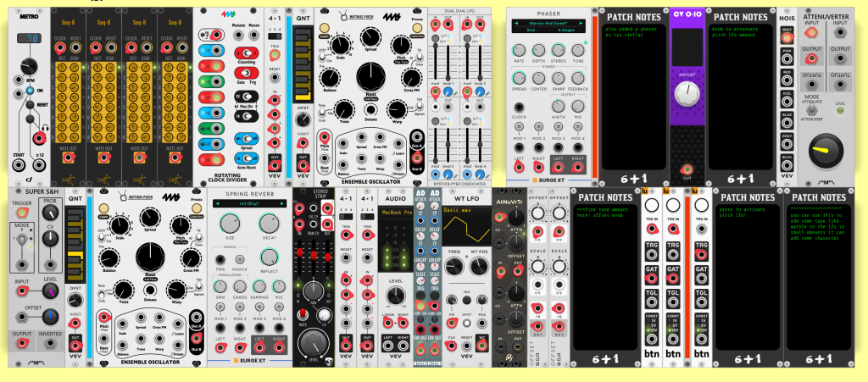Click the WT jack on the WT LFO module
This screenshot has height=382, width=868.
coord(481,346)
